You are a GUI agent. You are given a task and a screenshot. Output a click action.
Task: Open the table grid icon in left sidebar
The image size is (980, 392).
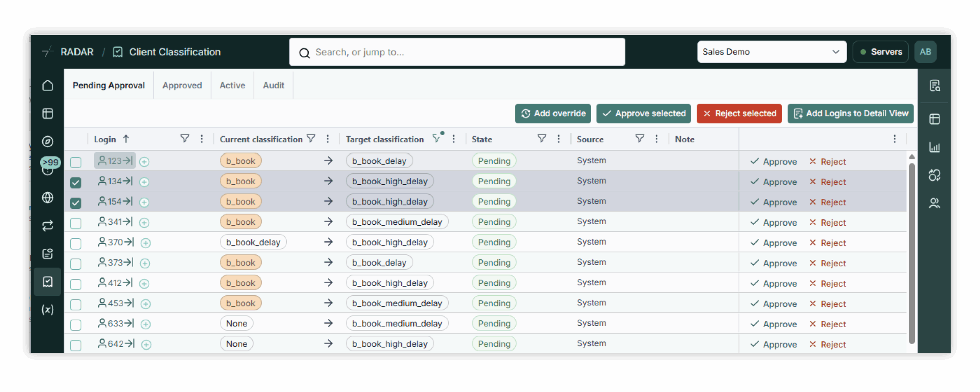tap(47, 113)
